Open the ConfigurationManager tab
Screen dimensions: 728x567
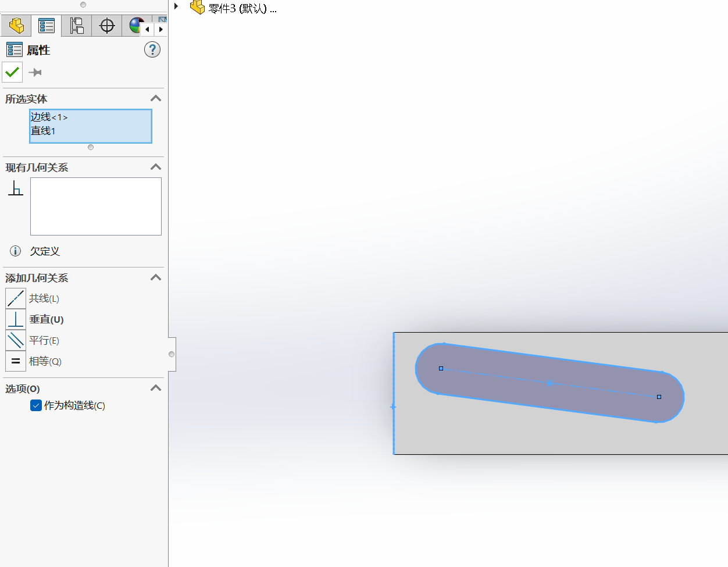(77, 26)
